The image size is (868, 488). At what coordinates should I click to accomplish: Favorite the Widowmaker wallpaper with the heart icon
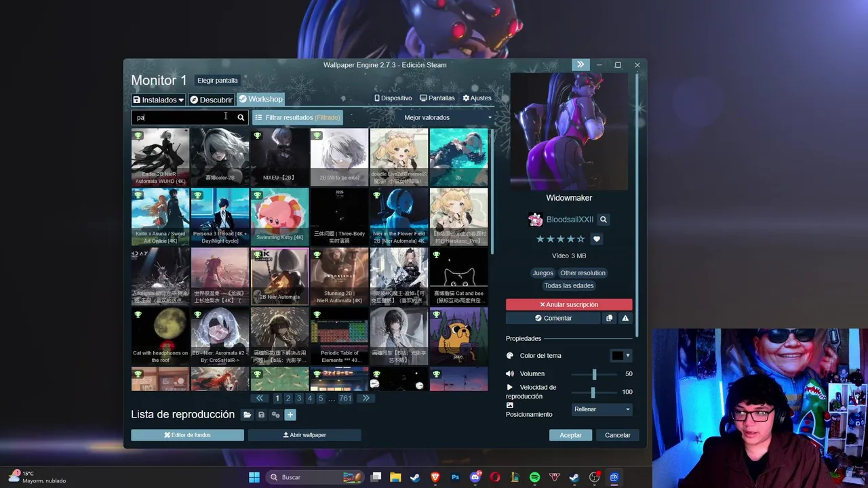tap(597, 239)
